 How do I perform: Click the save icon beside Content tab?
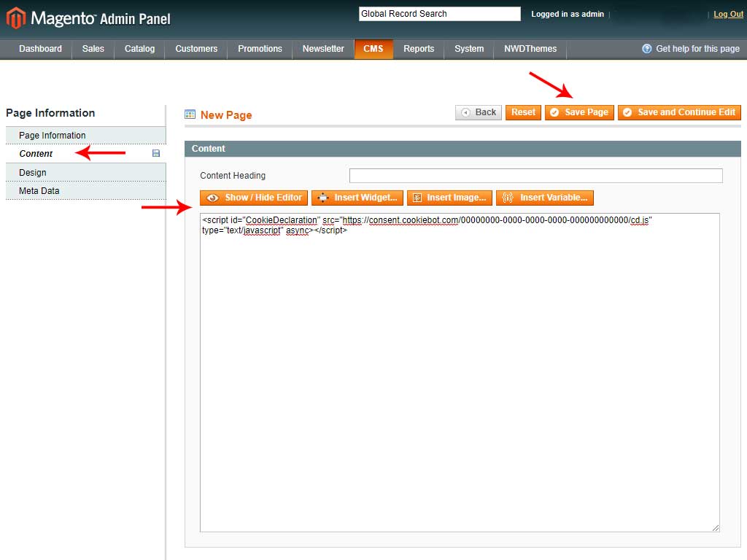[x=156, y=153]
